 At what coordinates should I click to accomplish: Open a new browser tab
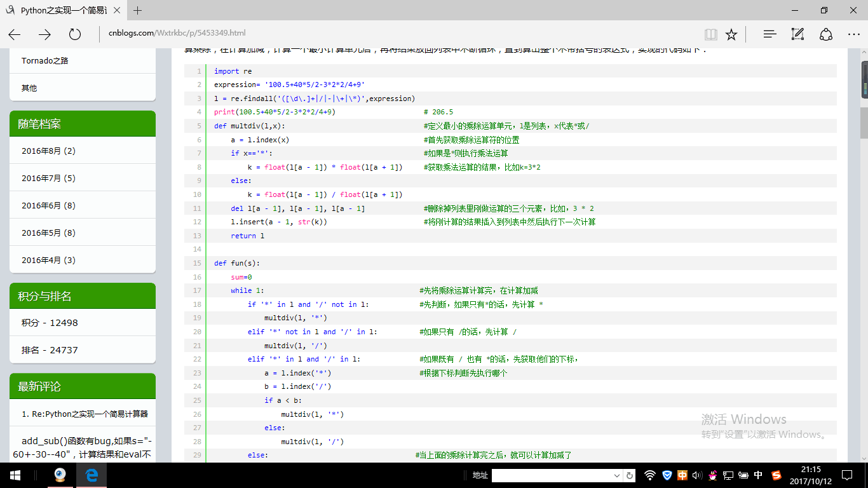tap(137, 10)
